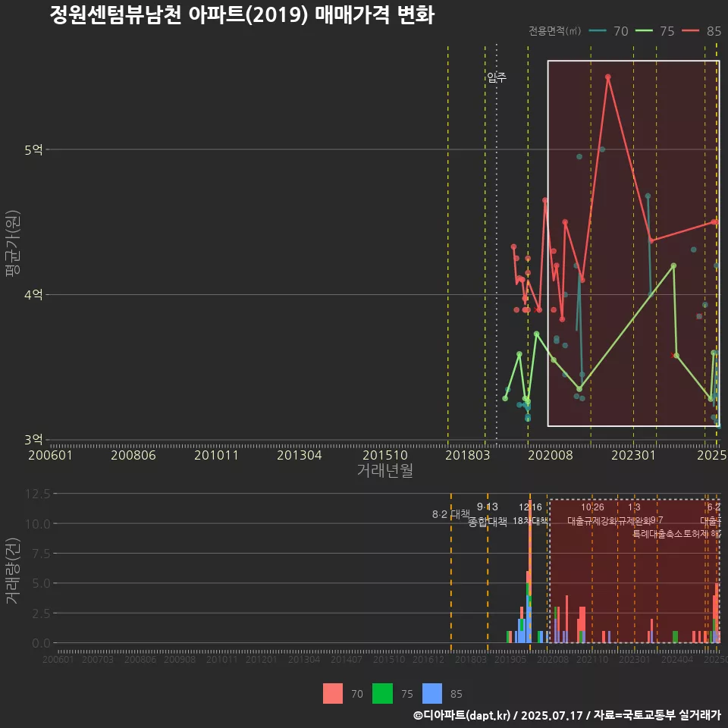Click the 201011 tick on the price chart
The height and width of the screenshot is (728, 728).
tap(216, 455)
